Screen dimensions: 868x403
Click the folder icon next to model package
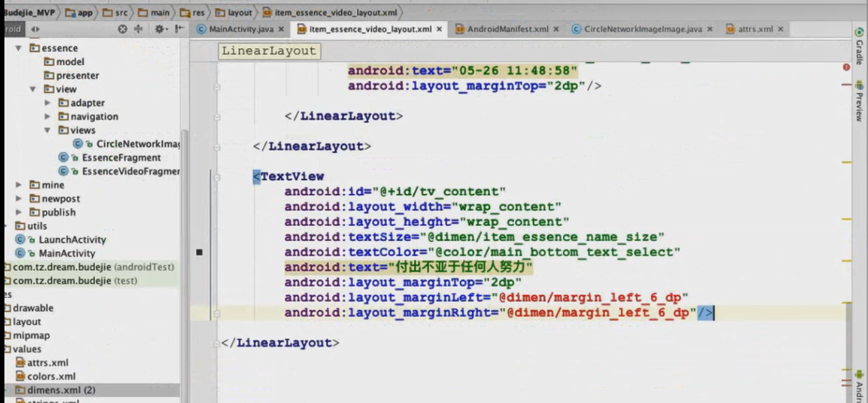click(x=49, y=62)
